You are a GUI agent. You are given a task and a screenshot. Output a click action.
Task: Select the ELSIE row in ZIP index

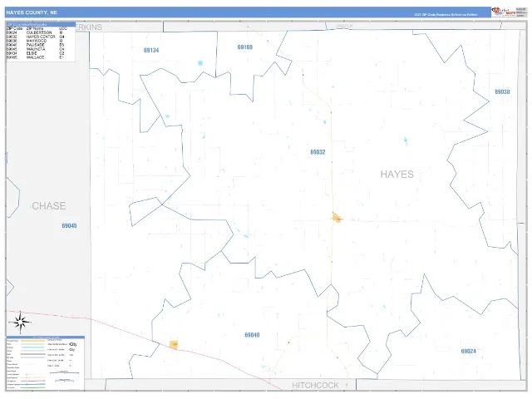pyautogui.click(x=37, y=53)
